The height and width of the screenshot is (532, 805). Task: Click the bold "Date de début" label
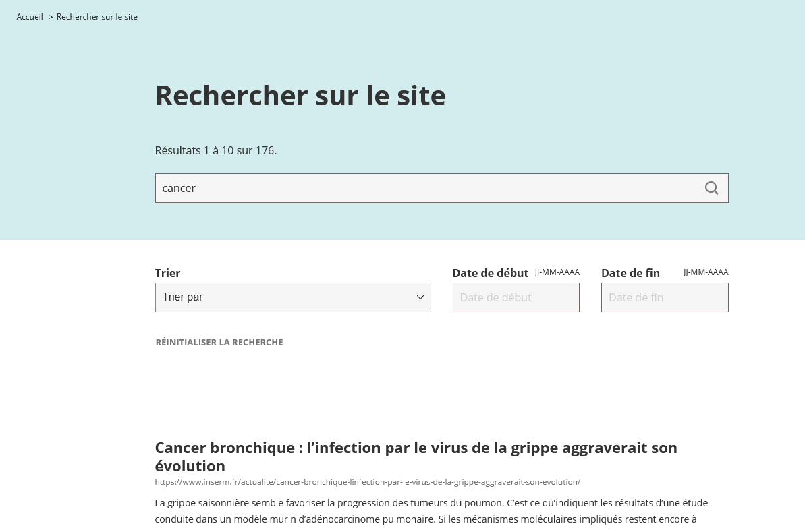click(490, 273)
